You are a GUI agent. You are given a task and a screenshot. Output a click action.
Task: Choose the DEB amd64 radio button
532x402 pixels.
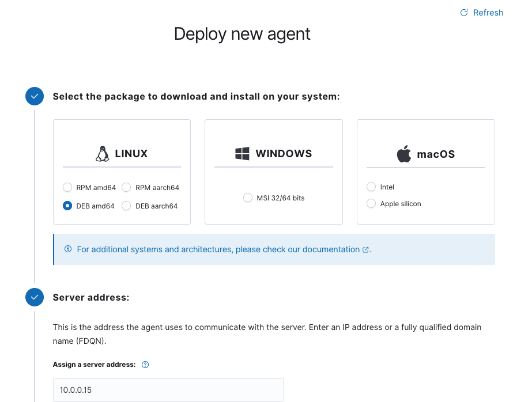[67, 206]
